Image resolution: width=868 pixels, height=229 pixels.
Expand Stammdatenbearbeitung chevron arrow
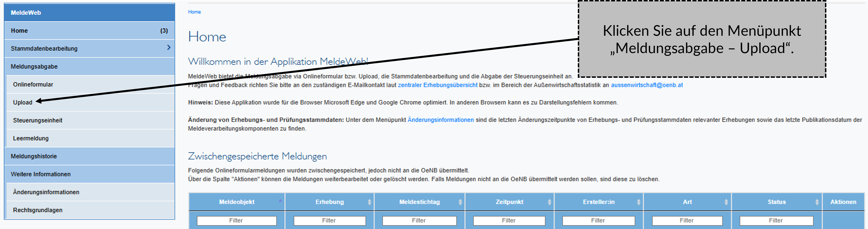(169, 48)
